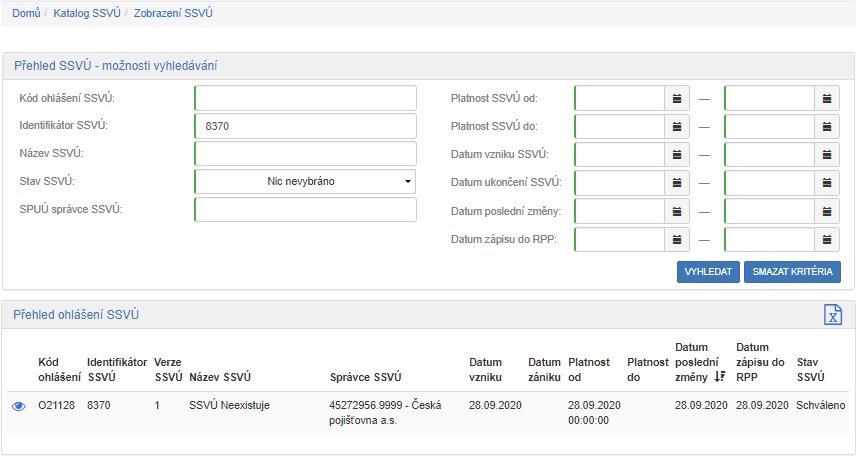Export the SSVÚ list to Excel
This screenshot has width=857, height=456.
(x=832, y=315)
